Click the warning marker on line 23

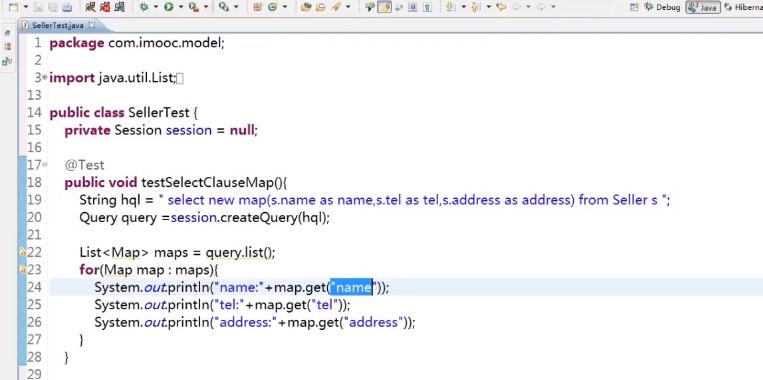tap(22, 269)
